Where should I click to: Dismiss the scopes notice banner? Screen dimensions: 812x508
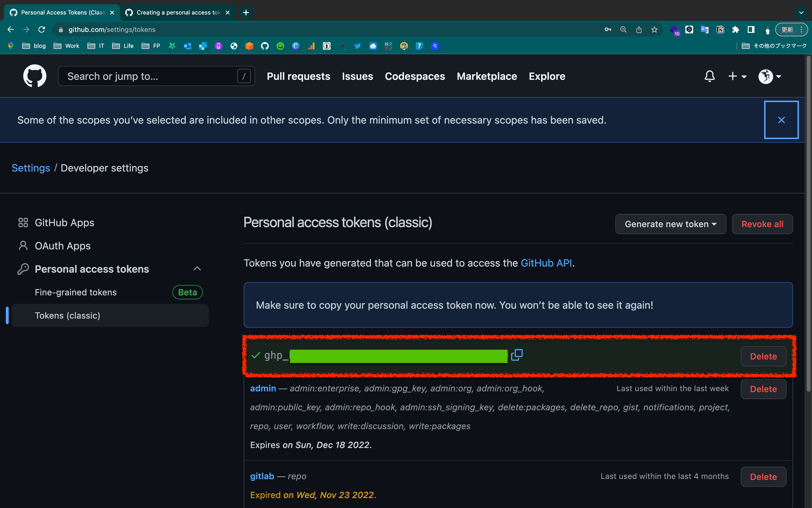click(x=781, y=120)
